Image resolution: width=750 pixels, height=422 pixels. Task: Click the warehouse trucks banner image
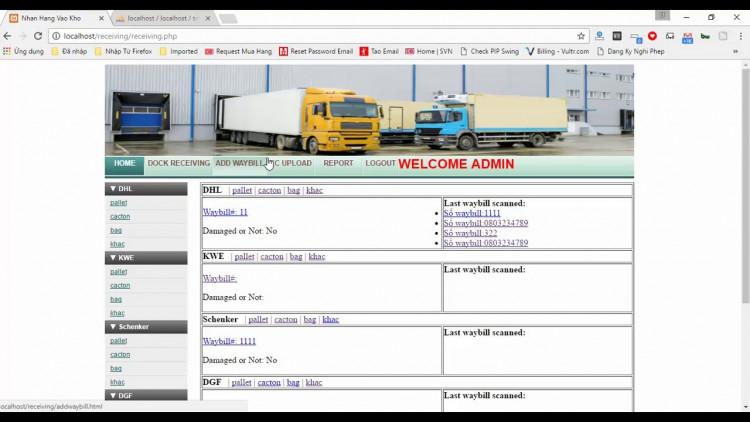point(369,110)
